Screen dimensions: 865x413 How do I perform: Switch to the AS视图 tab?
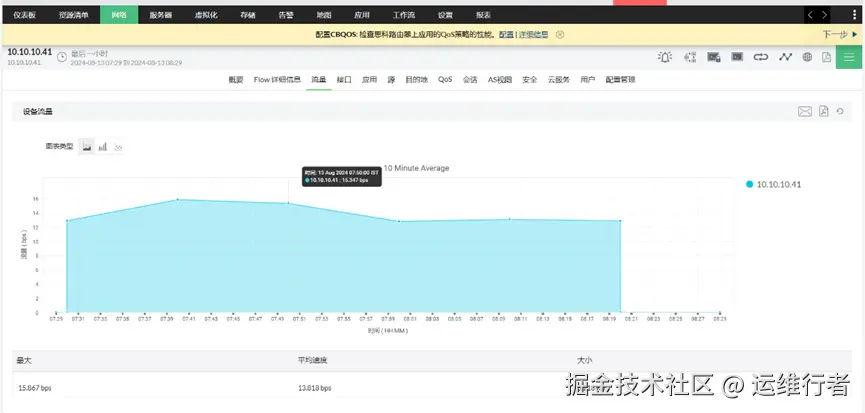500,79
